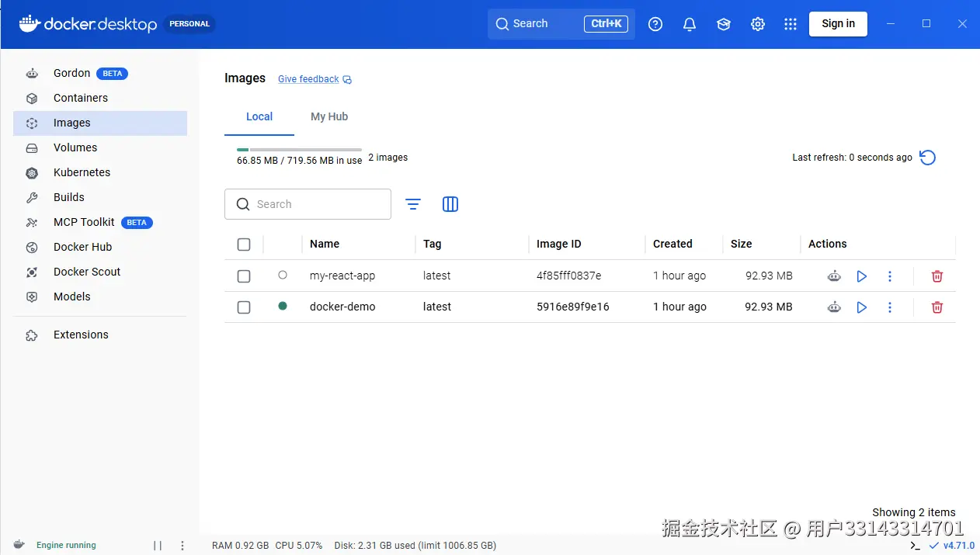This screenshot has width=980, height=555.
Task: Open engine options menu in status bar
Action: point(182,546)
